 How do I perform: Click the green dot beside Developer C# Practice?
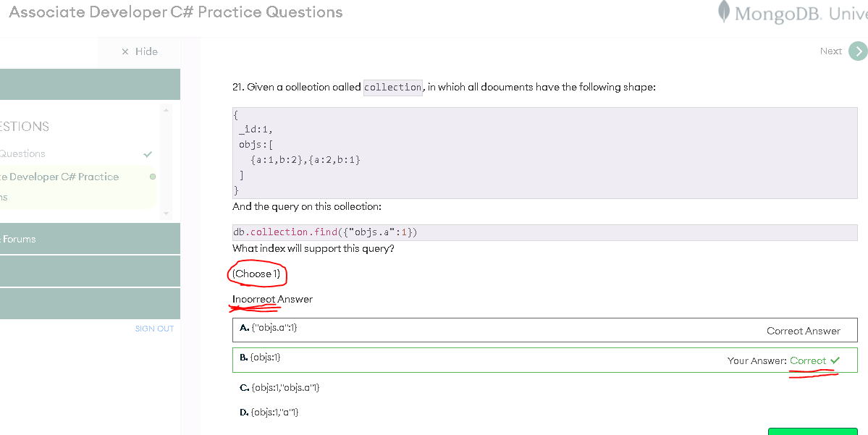click(152, 177)
